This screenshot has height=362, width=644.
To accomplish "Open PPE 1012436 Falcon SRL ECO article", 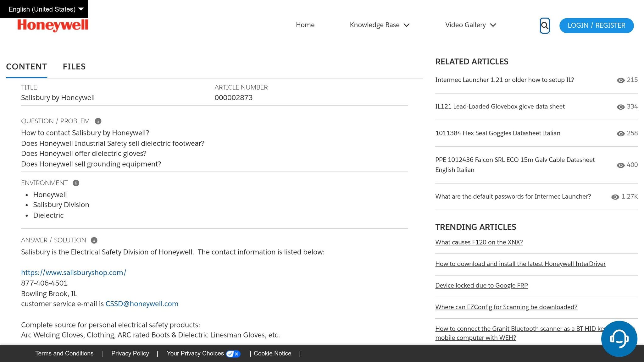I will (515, 165).
